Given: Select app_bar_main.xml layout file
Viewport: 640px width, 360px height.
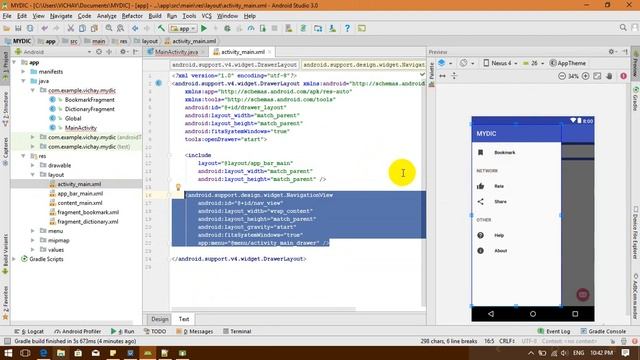Looking at the screenshot, I should (80, 193).
